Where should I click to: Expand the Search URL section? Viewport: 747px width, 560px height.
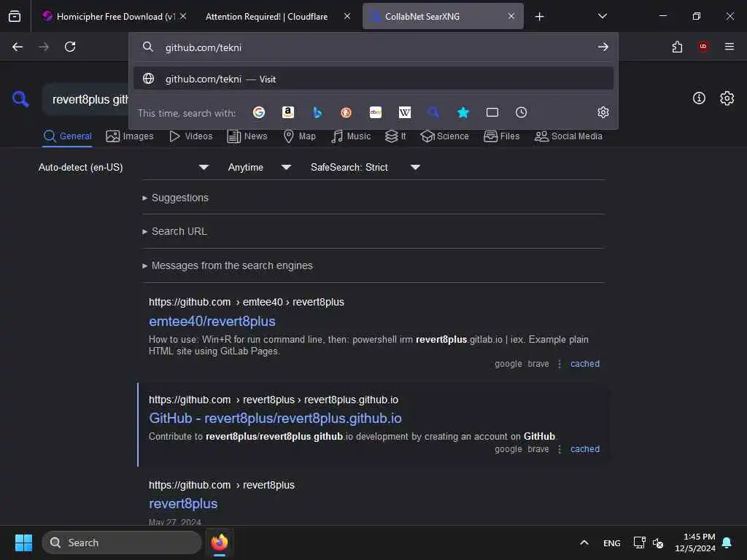[x=174, y=231]
